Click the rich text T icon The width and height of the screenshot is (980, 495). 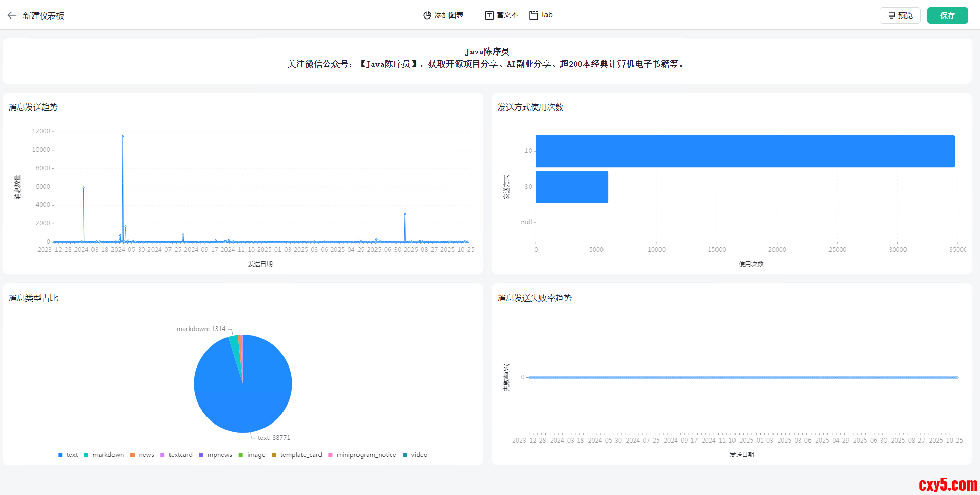(x=489, y=15)
